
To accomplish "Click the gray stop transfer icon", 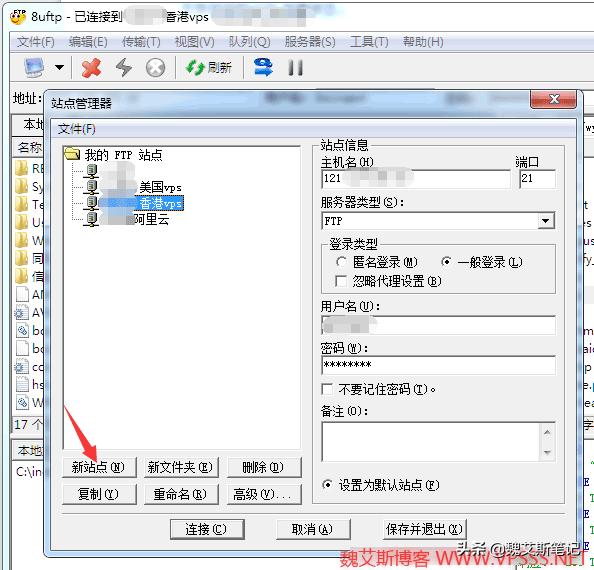I will tap(155, 68).
